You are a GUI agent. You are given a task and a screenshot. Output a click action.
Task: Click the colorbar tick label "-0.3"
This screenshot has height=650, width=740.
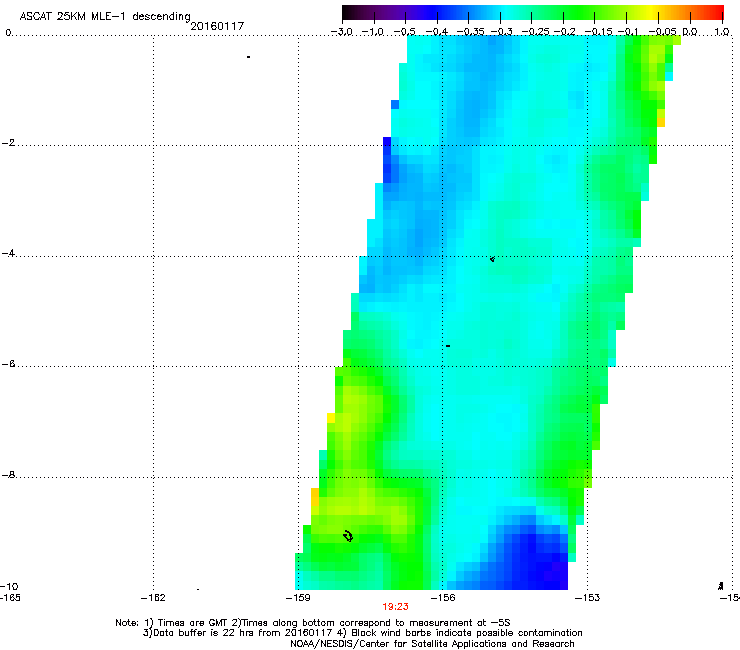pos(502,32)
